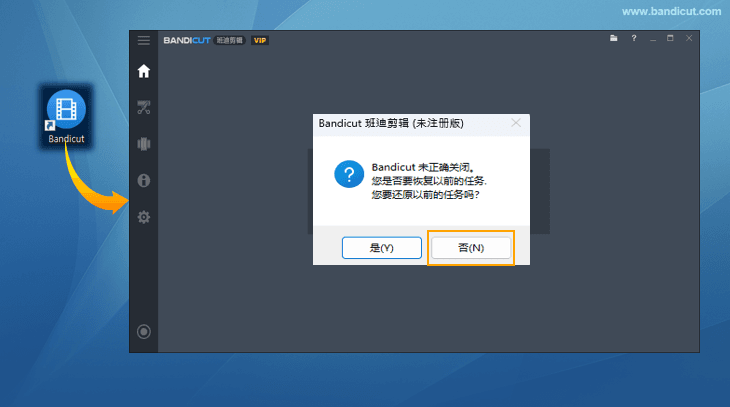The image size is (730, 407).
Task: Click the blue question mark dialog icon
Action: click(x=349, y=174)
